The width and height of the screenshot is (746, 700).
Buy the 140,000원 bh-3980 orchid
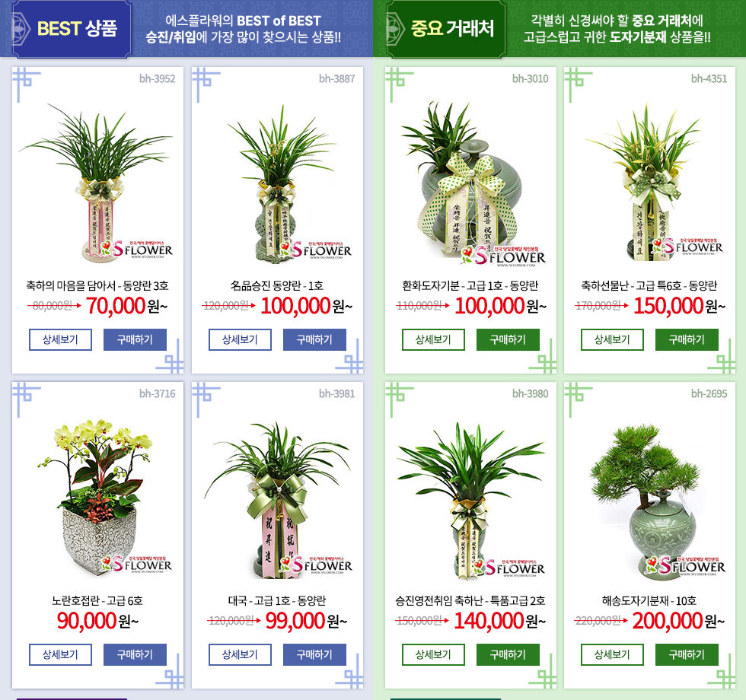point(508,654)
